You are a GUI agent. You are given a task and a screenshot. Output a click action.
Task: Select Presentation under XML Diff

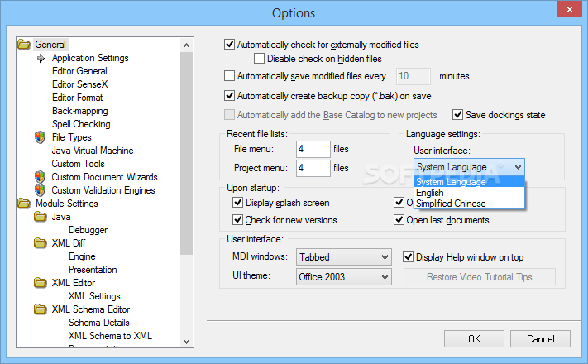pyautogui.click(x=93, y=270)
